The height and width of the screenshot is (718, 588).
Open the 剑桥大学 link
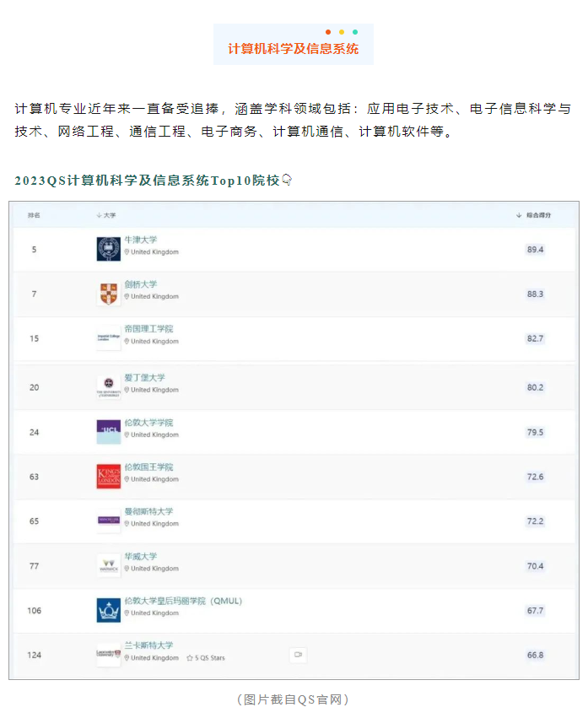point(141,284)
